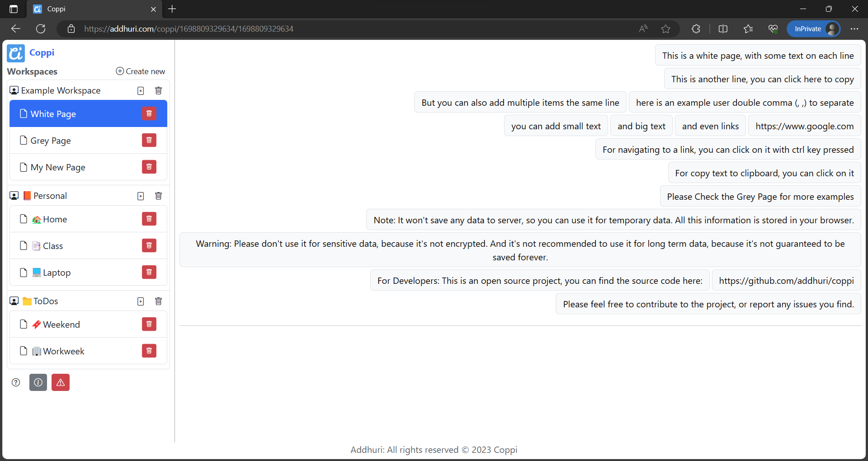The height and width of the screenshot is (461, 868).
Task: Copy 'For navigating to a link' line
Action: click(728, 150)
